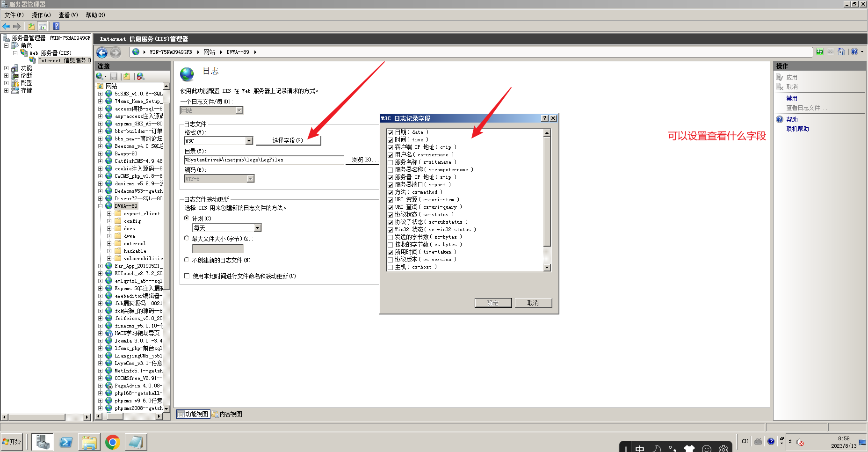The width and height of the screenshot is (868, 452).
Task: Click the save connections icon in 连接 panel
Action: pyautogui.click(x=114, y=76)
